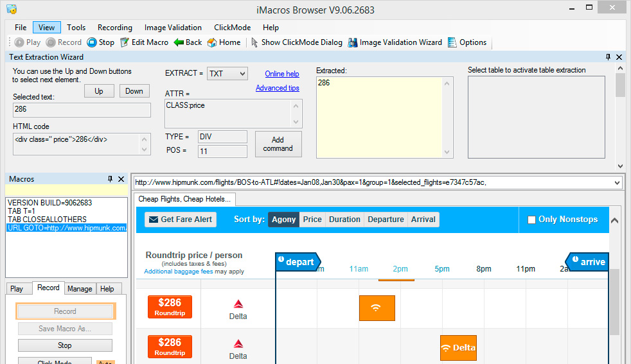Pin the Text Extraction Wizard panel
Screen dimensions: 631x364
click(608, 57)
